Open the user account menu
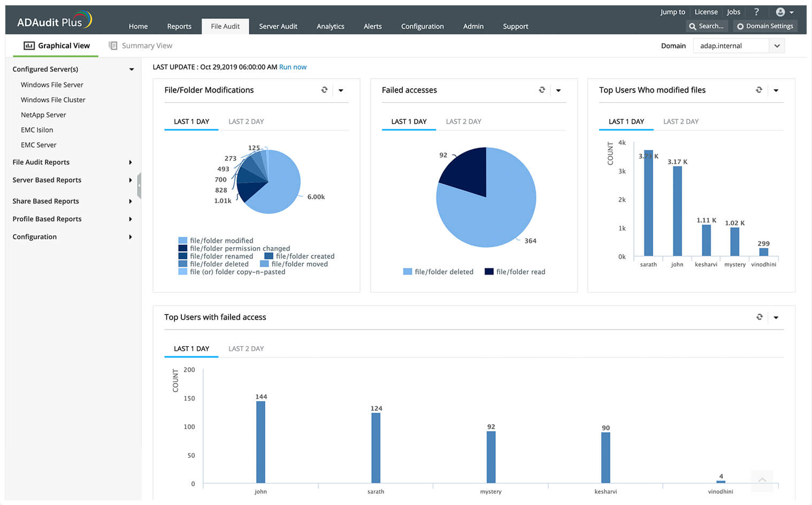812x505 pixels. (782, 12)
